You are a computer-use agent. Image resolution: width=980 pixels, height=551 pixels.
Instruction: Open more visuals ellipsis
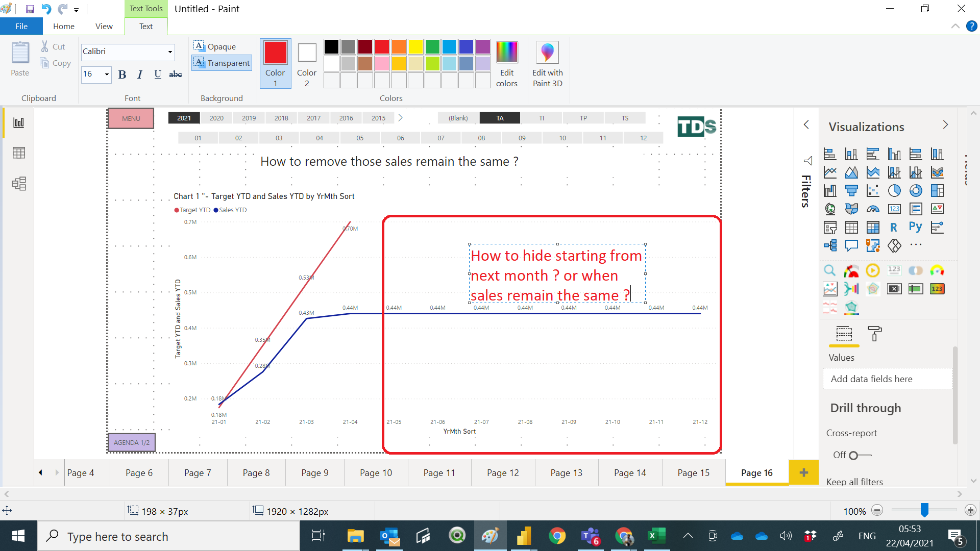(x=916, y=245)
